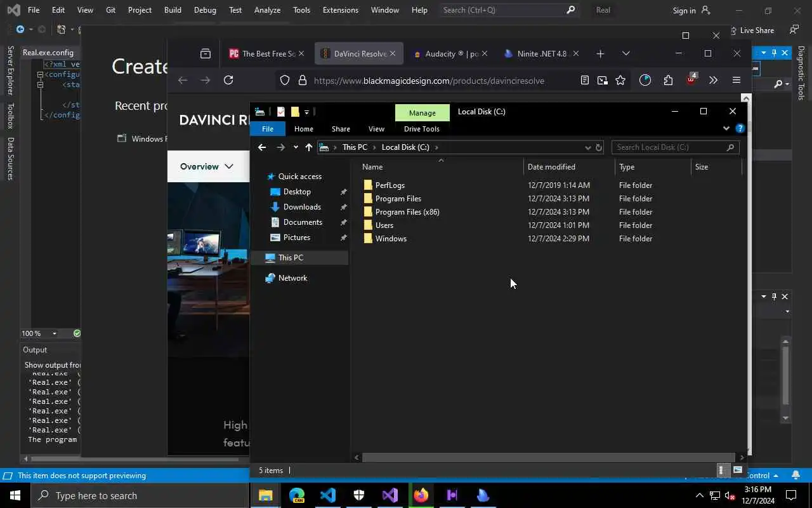Open Visual Studio Live Share
Screen dimensions: 812x508
(x=752, y=30)
